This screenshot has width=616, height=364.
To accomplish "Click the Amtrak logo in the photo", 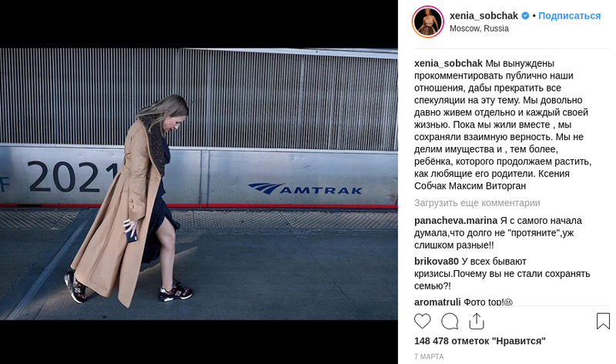I will (x=305, y=189).
